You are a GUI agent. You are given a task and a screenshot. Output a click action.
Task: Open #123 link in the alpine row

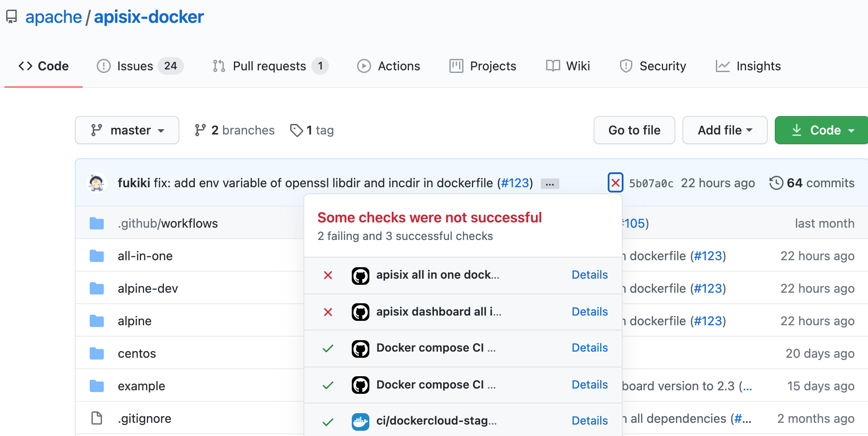(x=708, y=321)
